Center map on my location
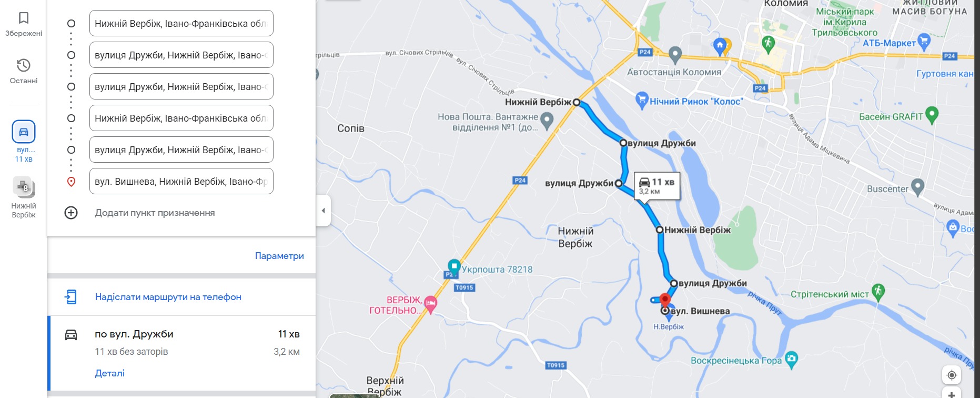Screen dimensions: 980x398 tap(951, 375)
